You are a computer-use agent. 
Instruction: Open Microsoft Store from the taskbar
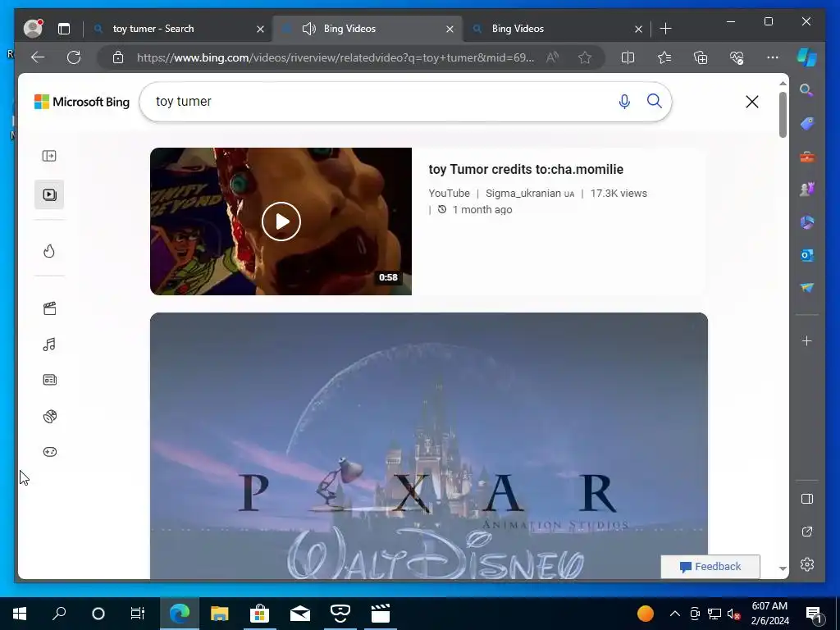coord(259,614)
